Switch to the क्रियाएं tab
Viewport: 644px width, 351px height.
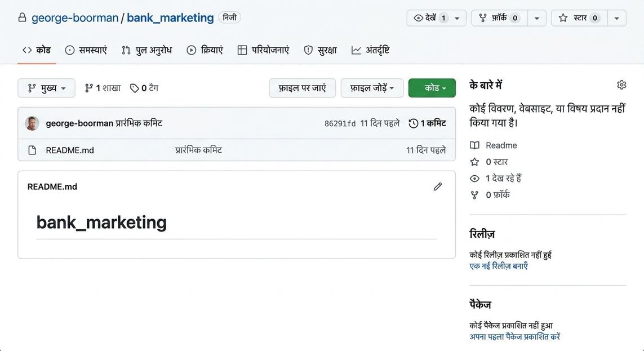(x=205, y=50)
